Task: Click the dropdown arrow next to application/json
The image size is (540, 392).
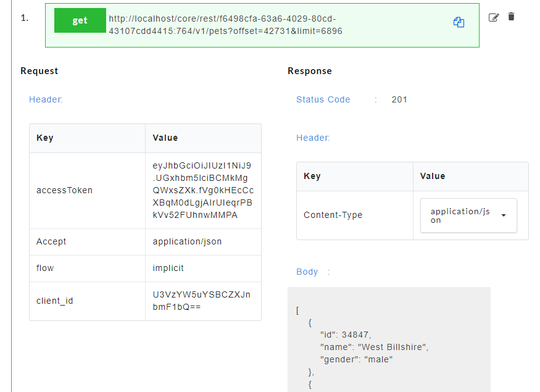Action: 504,215
